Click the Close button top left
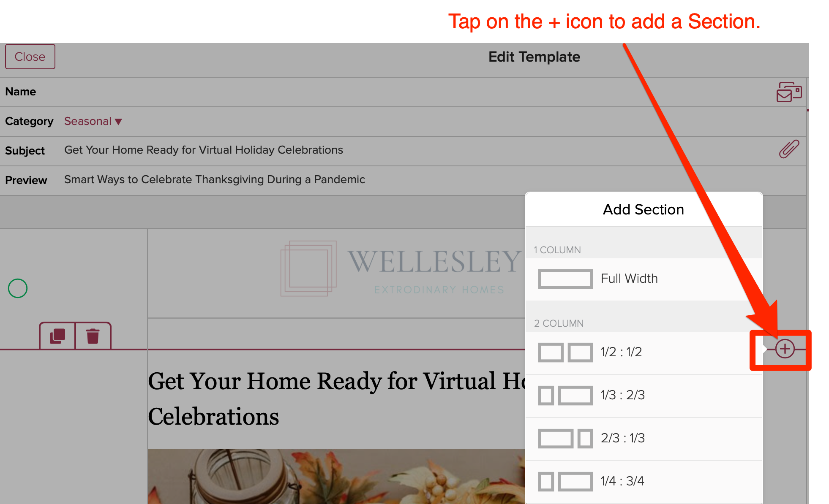The height and width of the screenshot is (504, 829). [x=29, y=57]
